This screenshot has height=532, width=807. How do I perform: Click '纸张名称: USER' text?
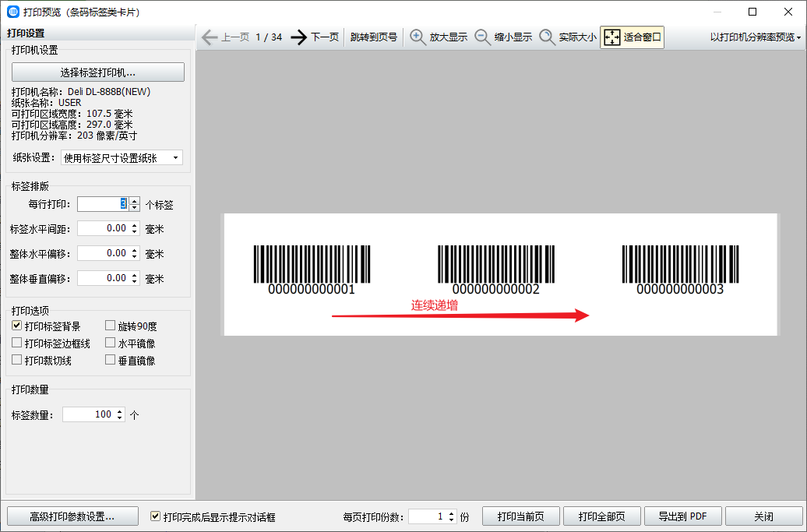[46, 103]
